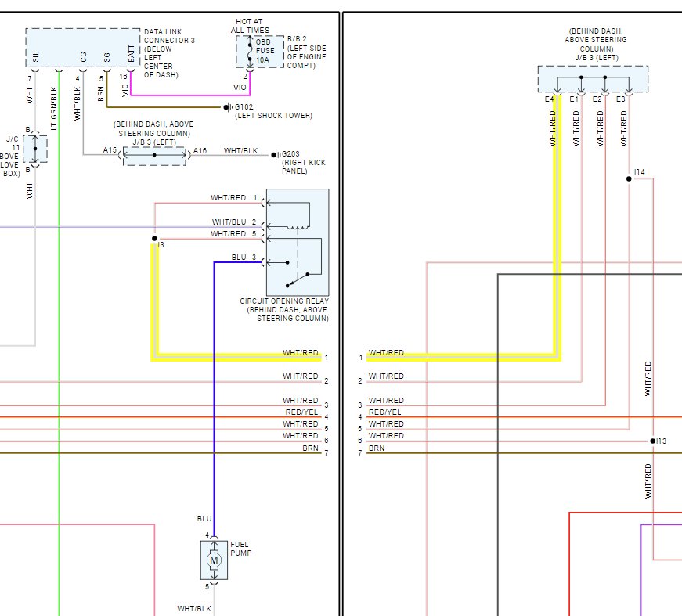Click the violet wire from BATT terminal
The height and width of the screenshot is (616, 682).
tap(190, 95)
